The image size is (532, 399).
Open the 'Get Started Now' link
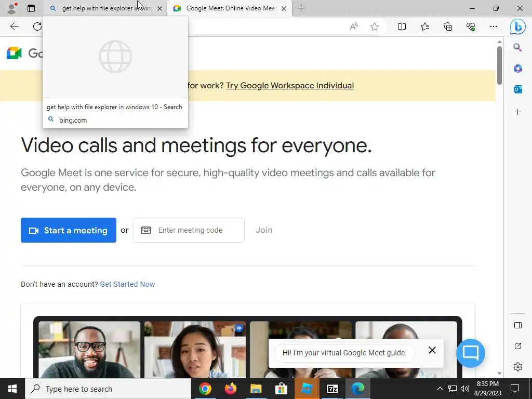pyautogui.click(x=128, y=284)
